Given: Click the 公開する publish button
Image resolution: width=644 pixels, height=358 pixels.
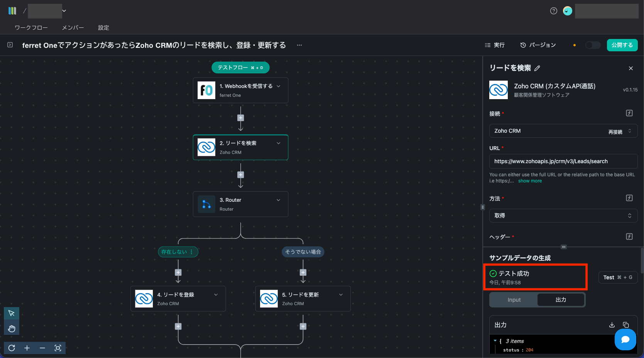Looking at the screenshot, I should coord(622,45).
